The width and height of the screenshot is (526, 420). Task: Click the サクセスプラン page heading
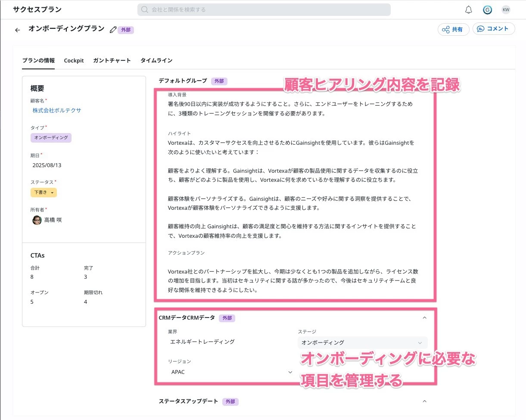(x=37, y=9)
